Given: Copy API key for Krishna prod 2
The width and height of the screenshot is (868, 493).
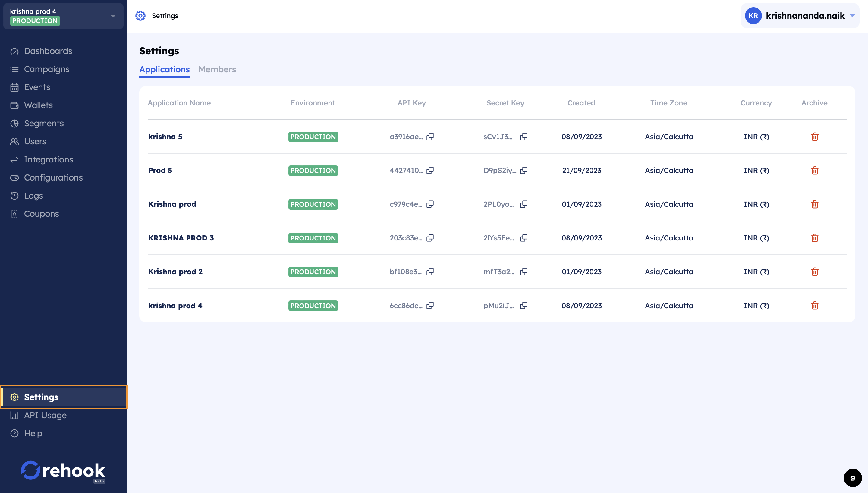Looking at the screenshot, I should click(430, 272).
